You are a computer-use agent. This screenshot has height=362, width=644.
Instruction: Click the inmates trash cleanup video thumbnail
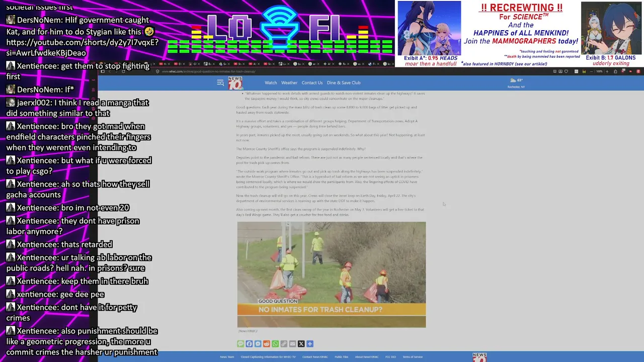(332, 275)
